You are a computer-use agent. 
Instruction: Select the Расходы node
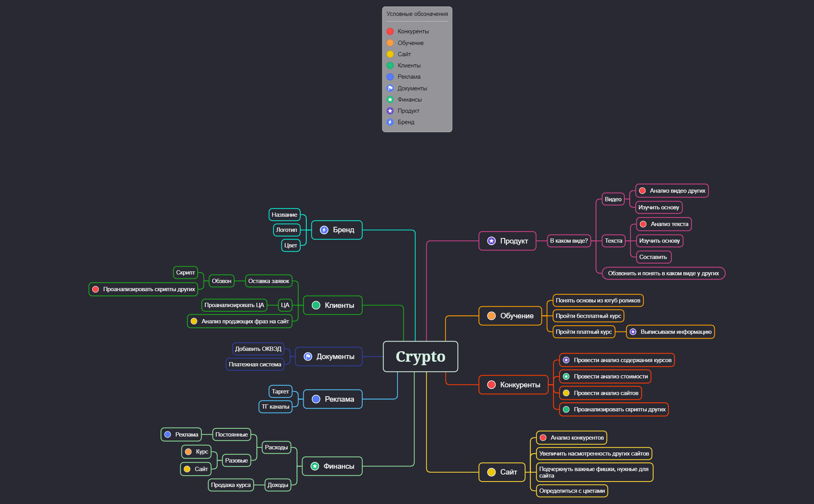pos(277,447)
